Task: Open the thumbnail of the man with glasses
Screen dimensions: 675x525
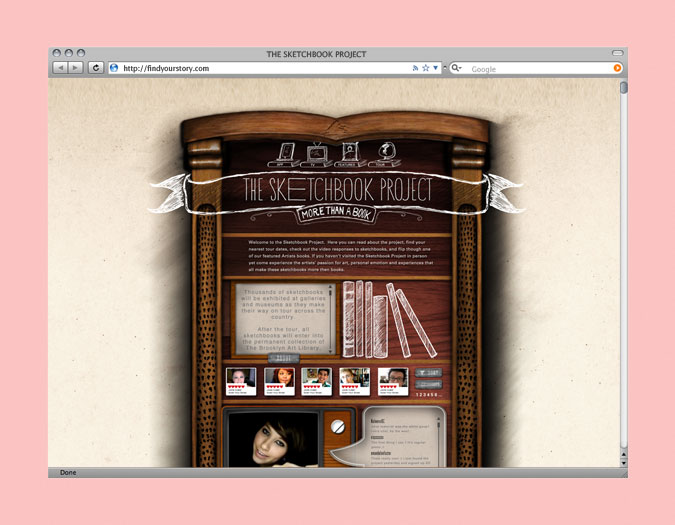Action: coord(393,381)
